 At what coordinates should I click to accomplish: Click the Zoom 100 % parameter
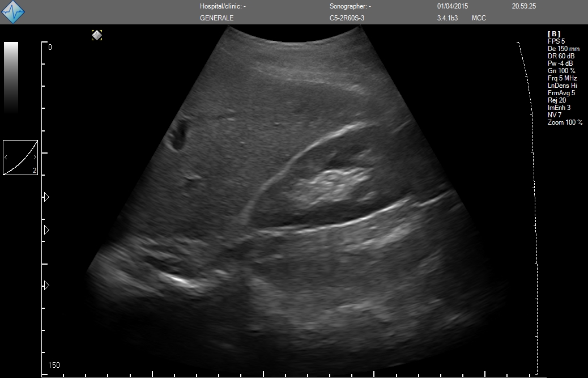565,122
